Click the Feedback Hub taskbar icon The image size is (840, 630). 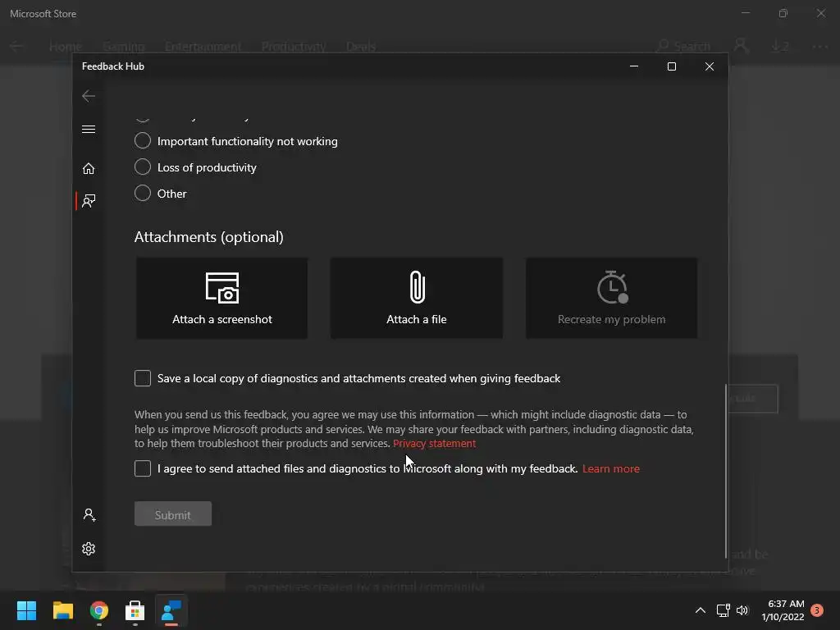(x=171, y=610)
